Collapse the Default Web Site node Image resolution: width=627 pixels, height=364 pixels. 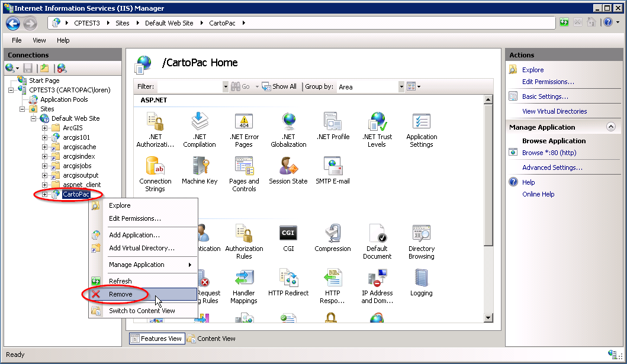(34, 118)
